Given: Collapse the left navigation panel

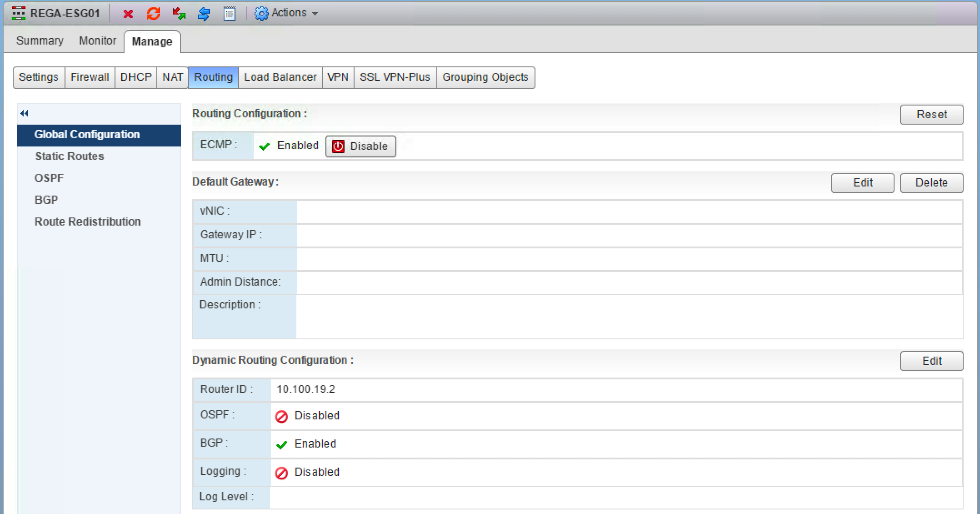Looking at the screenshot, I should coord(25,113).
